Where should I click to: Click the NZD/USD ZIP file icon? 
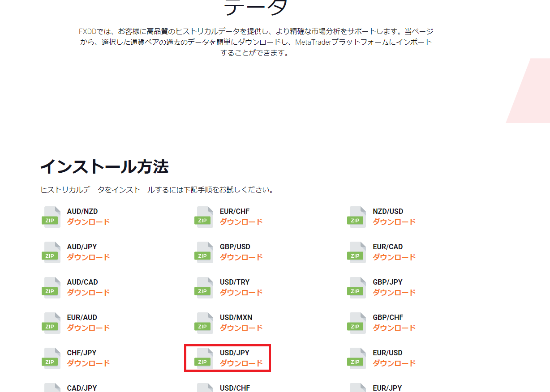click(356, 216)
